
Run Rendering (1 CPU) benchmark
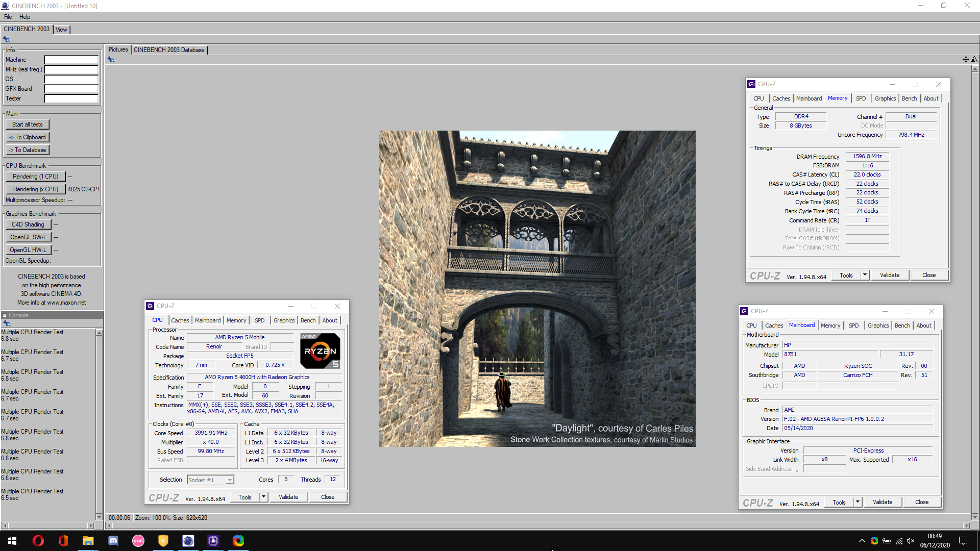click(36, 177)
